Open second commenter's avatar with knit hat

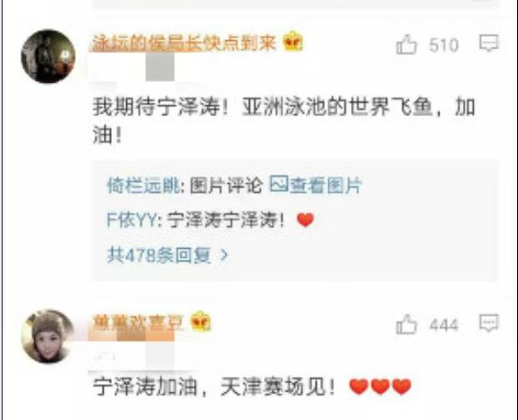(x=48, y=337)
